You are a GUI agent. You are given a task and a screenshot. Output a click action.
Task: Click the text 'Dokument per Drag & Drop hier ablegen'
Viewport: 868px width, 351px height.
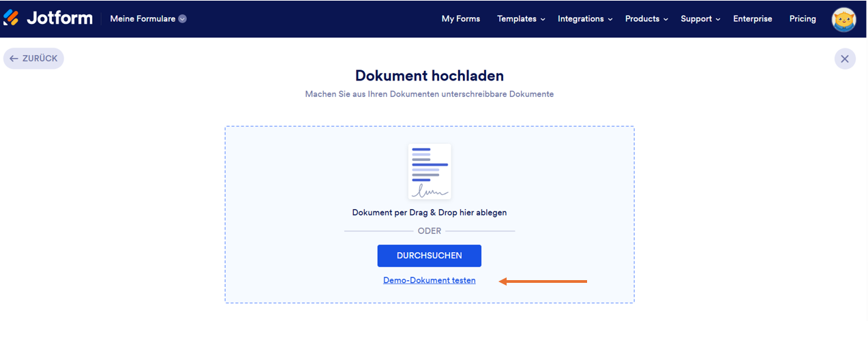tap(430, 213)
